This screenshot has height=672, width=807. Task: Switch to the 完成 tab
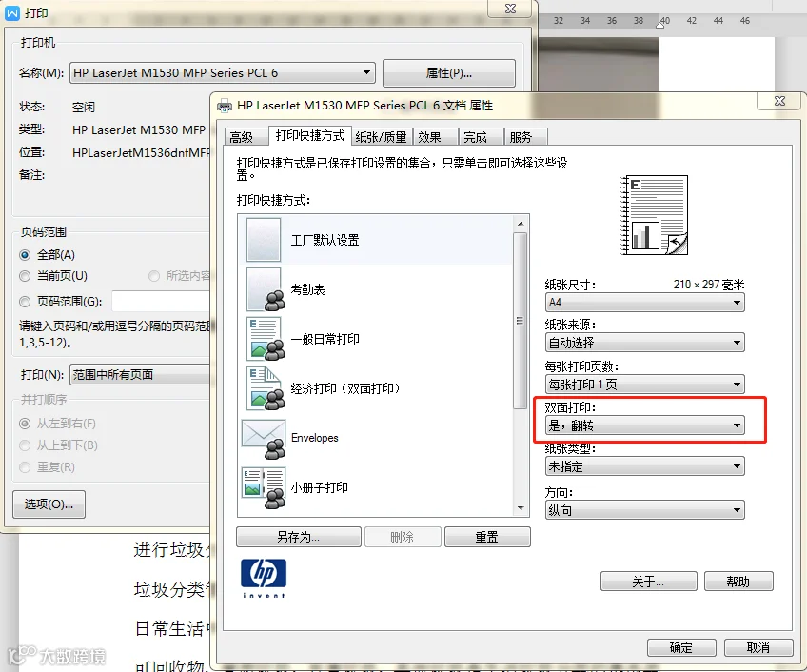481,137
